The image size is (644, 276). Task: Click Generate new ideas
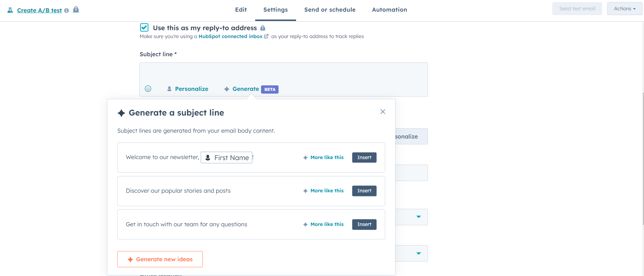[x=160, y=259]
